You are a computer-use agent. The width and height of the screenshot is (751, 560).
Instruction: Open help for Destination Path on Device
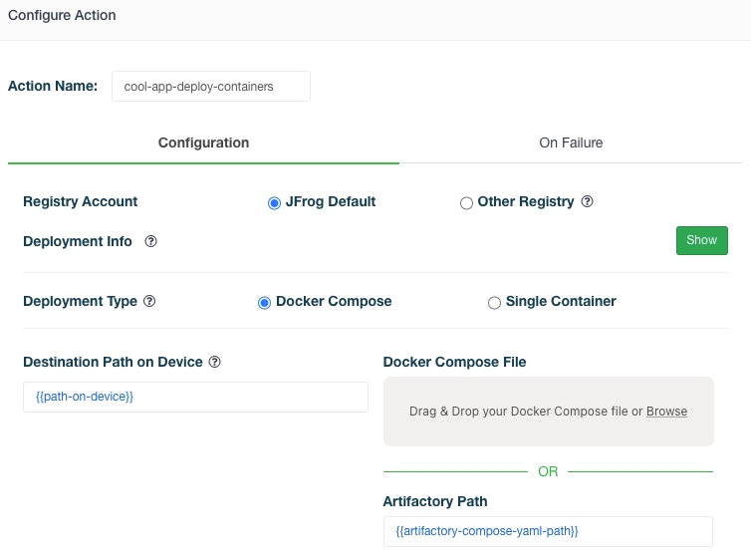point(215,362)
